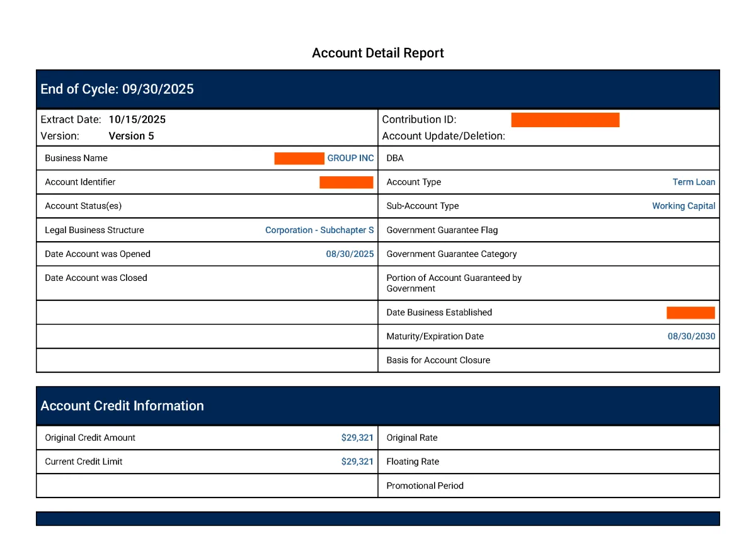Select the Term Loan account type value
Viewport: 756px width, 534px height.
694,182
